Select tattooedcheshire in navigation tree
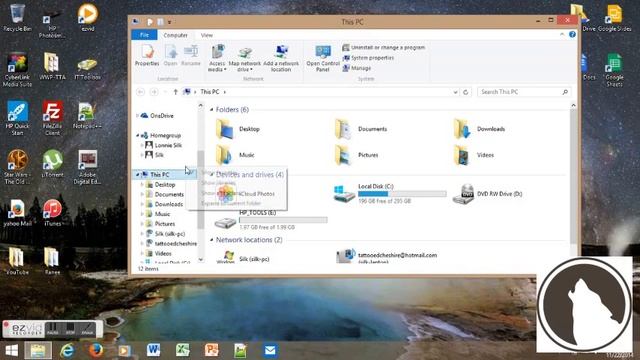Image resolution: width=640 pixels, height=360 pixels. pyautogui.click(x=171, y=243)
